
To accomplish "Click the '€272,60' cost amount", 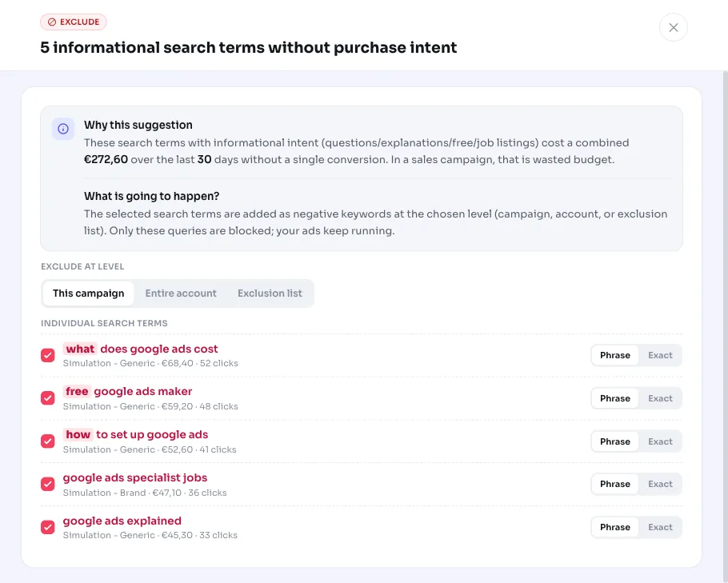I will [106, 160].
